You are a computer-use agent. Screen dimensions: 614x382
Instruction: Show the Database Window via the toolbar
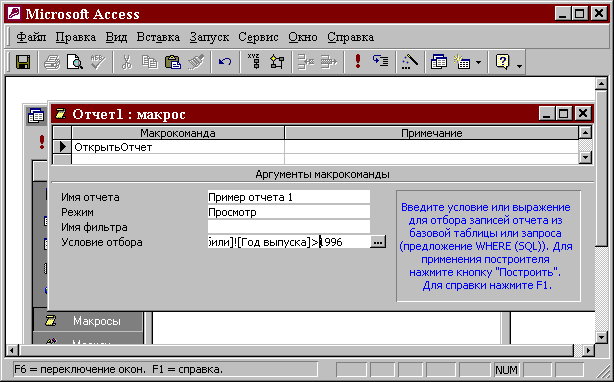coord(439,62)
